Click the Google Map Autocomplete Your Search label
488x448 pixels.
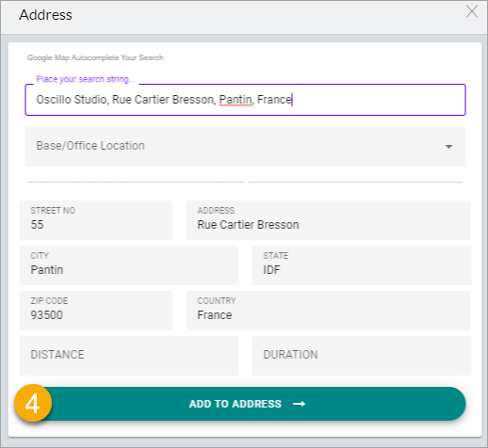point(95,57)
